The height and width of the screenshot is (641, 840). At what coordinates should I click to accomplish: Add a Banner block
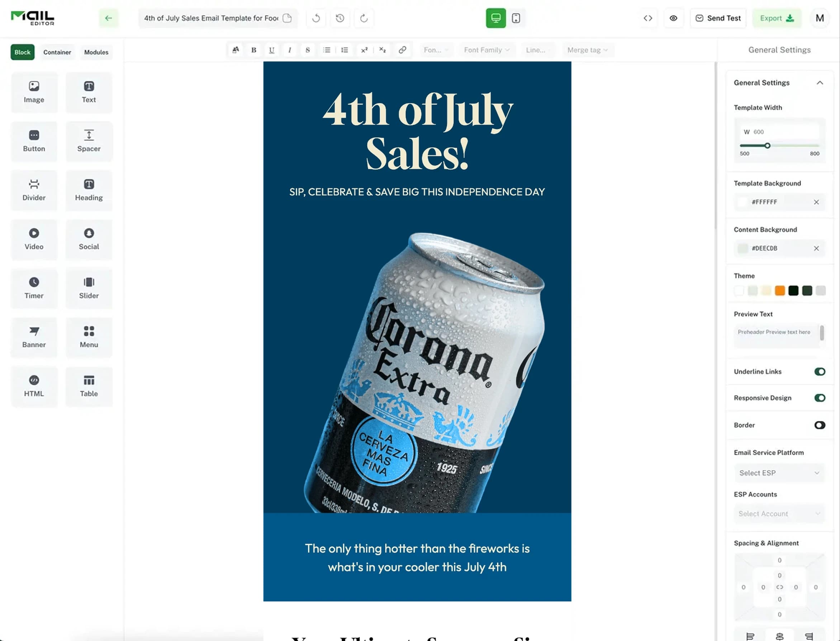pos(34,338)
